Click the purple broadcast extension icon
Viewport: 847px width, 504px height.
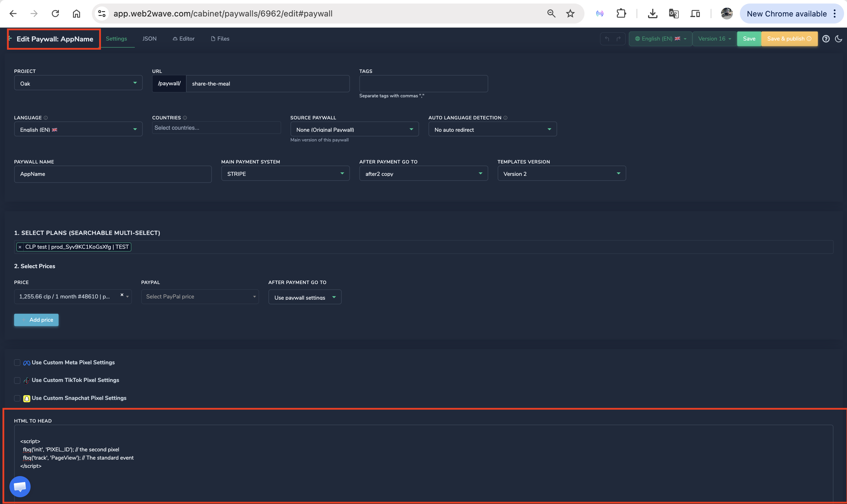(600, 14)
